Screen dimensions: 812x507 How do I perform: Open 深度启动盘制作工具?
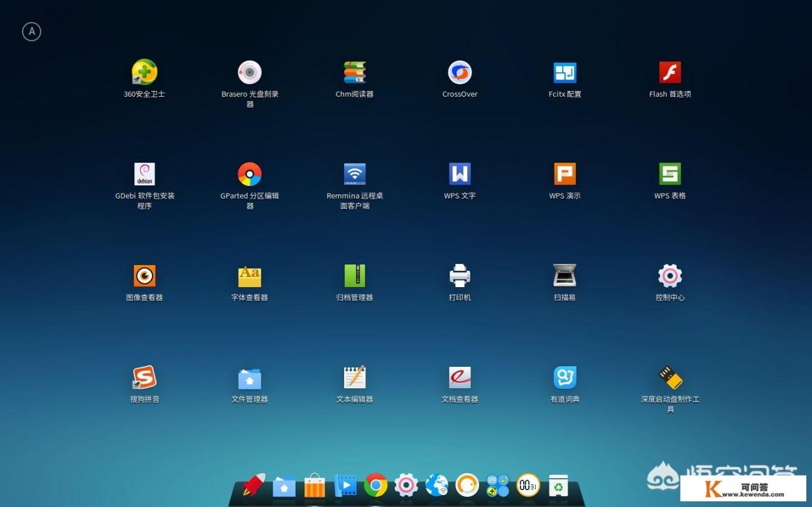(x=670, y=378)
